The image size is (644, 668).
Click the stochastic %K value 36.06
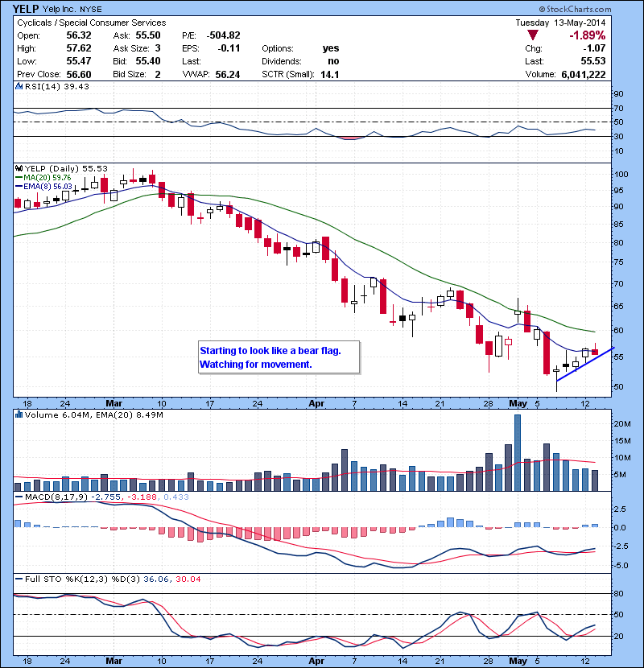coord(155,579)
